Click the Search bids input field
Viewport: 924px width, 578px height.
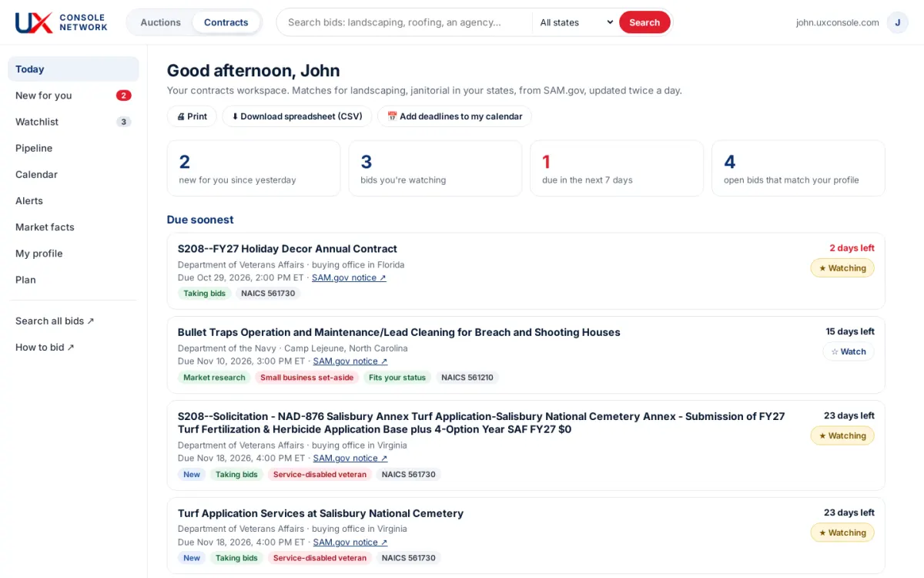pos(404,22)
